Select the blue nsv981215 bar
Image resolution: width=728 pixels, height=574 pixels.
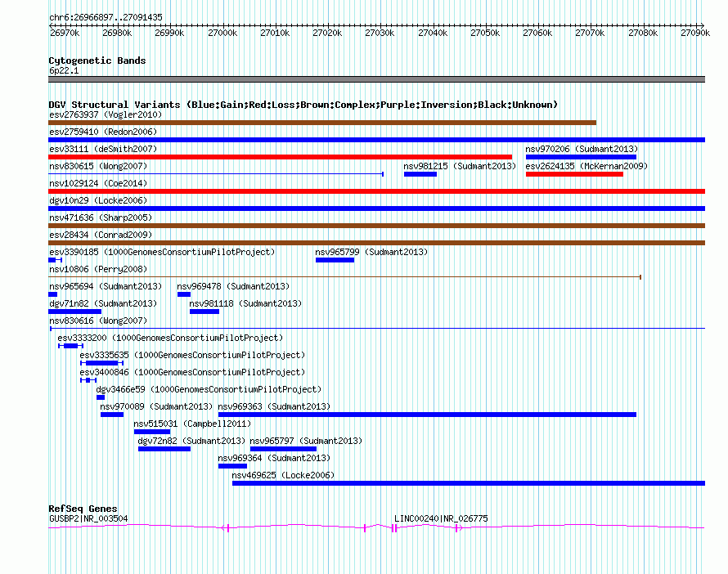pos(420,174)
